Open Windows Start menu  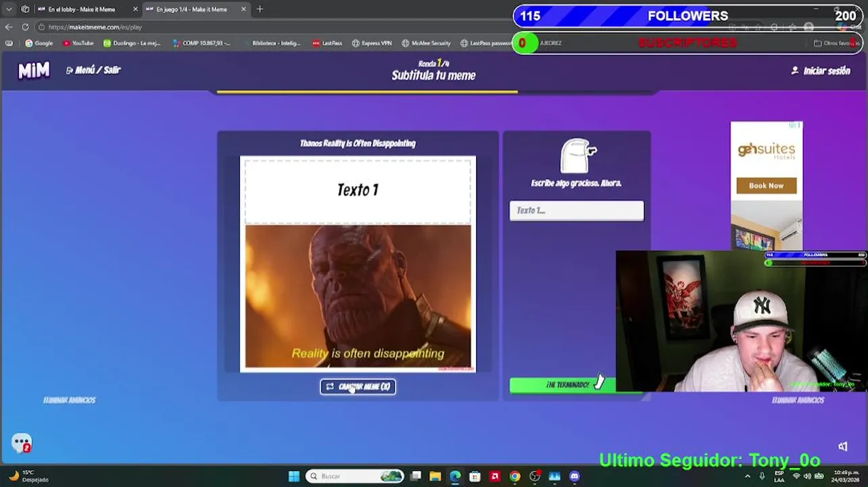tap(294, 476)
